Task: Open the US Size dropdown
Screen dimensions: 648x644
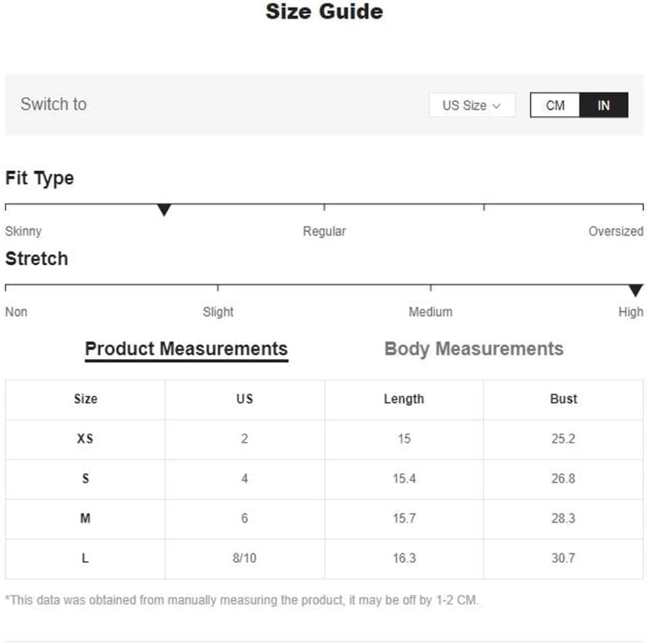Action: 472,105
